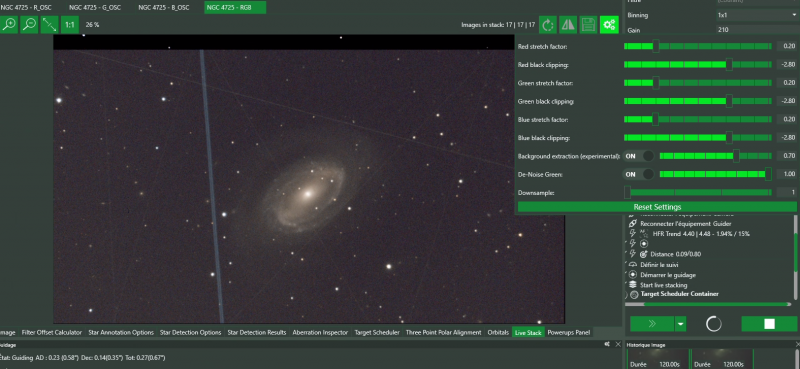800x369 pixels.
Task: Open the Filter Offset Calculator tab
Action: pyautogui.click(x=52, y=332)
